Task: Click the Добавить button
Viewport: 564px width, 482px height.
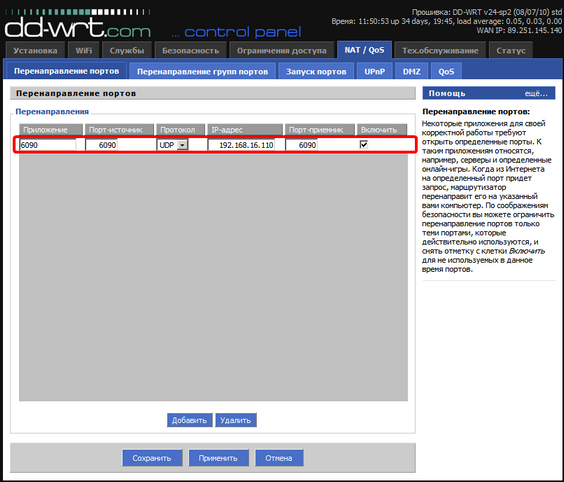Action: point(189,420)
